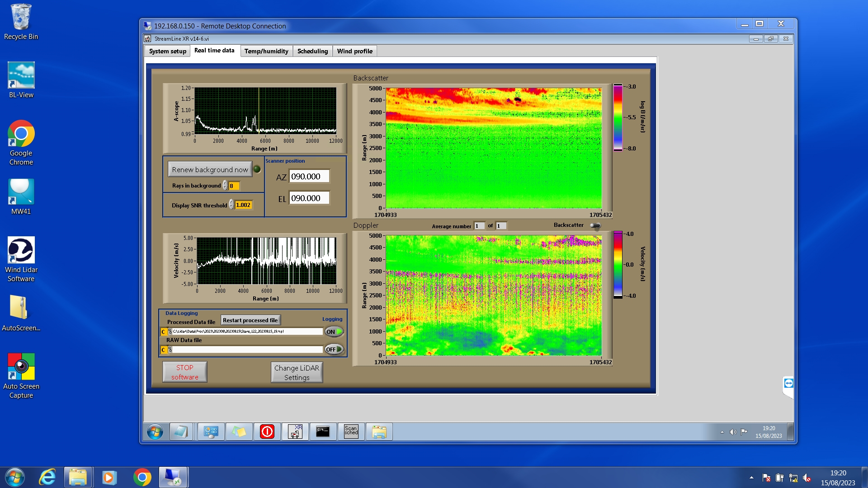Click the StreamLine XR icon in remote taskbar

[295, 432]
